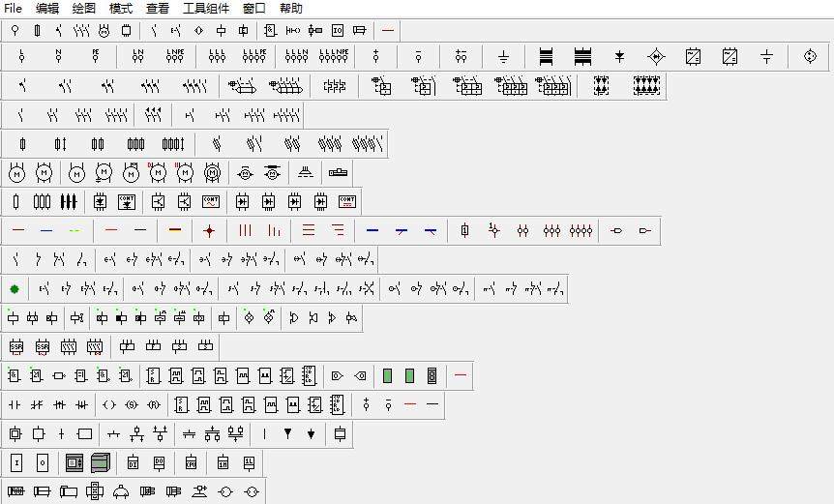Select the first SSR relay symbol
The height and width of the screenshot is (504, 834).
coord(15,346)
